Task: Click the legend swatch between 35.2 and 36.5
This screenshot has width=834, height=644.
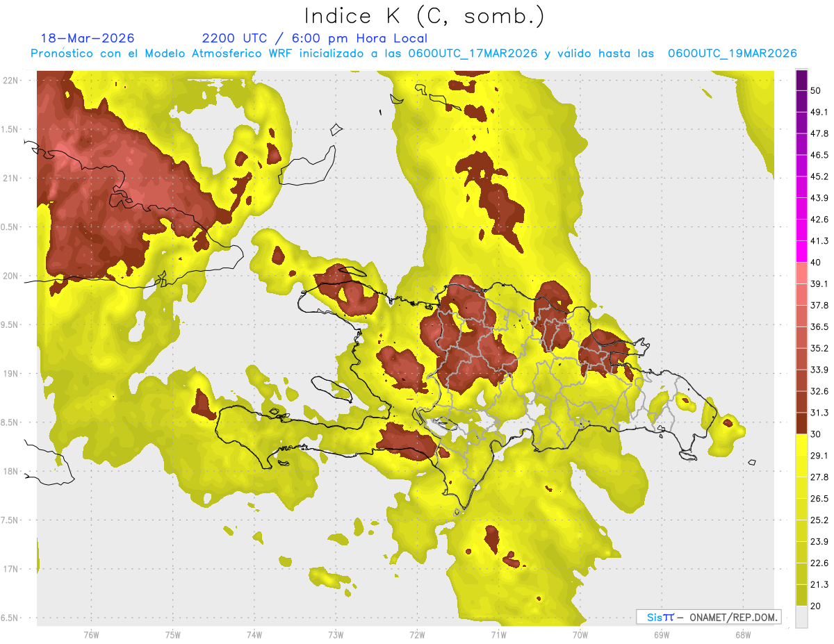Action: 802,338
